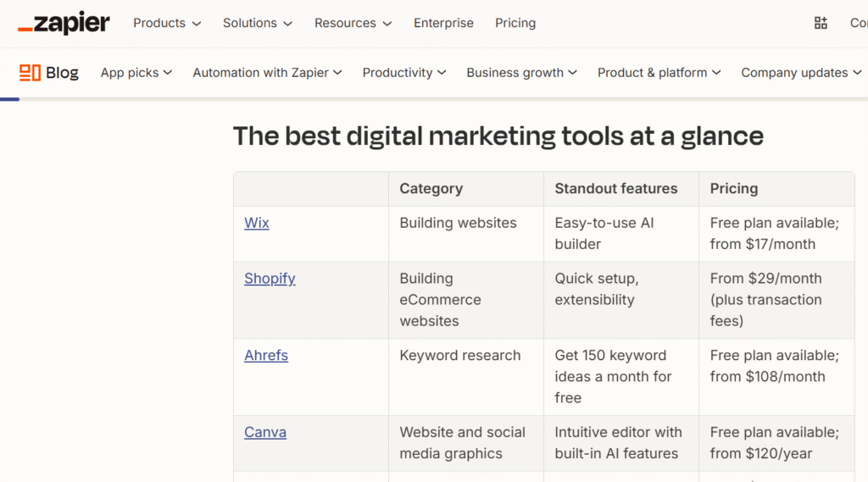Expand the Products menu
868x482 pixels.
pyautogui.click(x=167, y=23)
